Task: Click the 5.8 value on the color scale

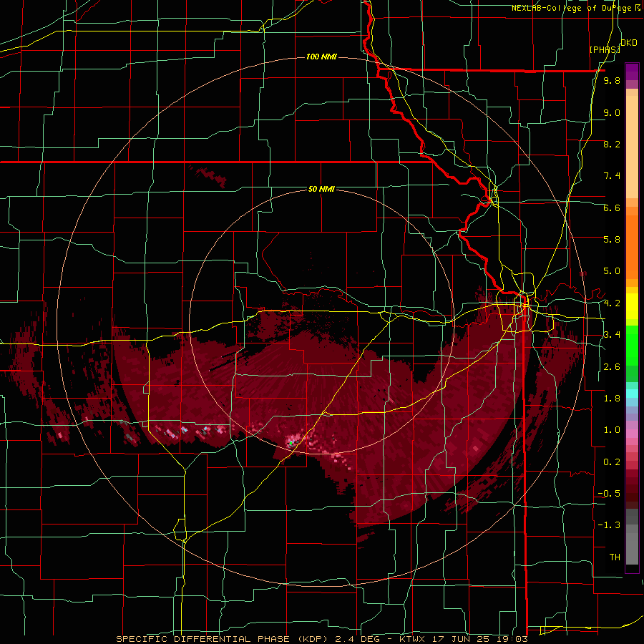Action: click(612, 240)
